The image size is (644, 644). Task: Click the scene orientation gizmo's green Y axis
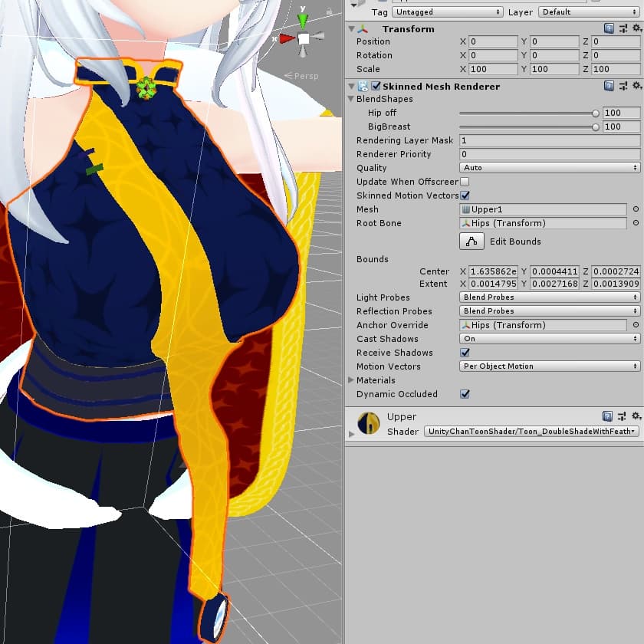[304, 19]
